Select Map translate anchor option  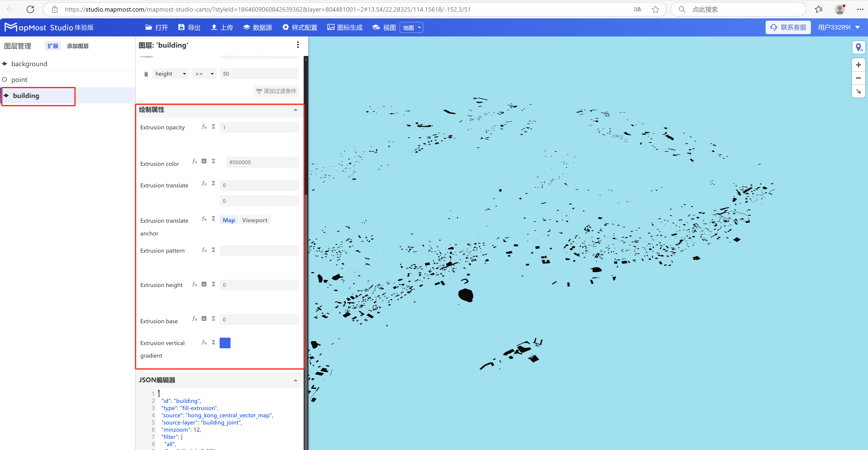point(228,220)
